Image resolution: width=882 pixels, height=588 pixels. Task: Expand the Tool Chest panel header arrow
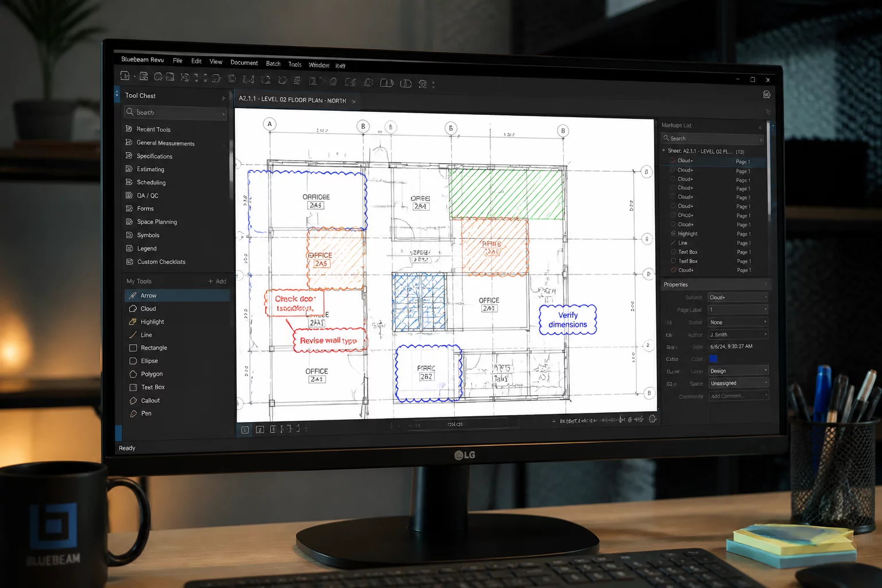click(x=223, y=98)
